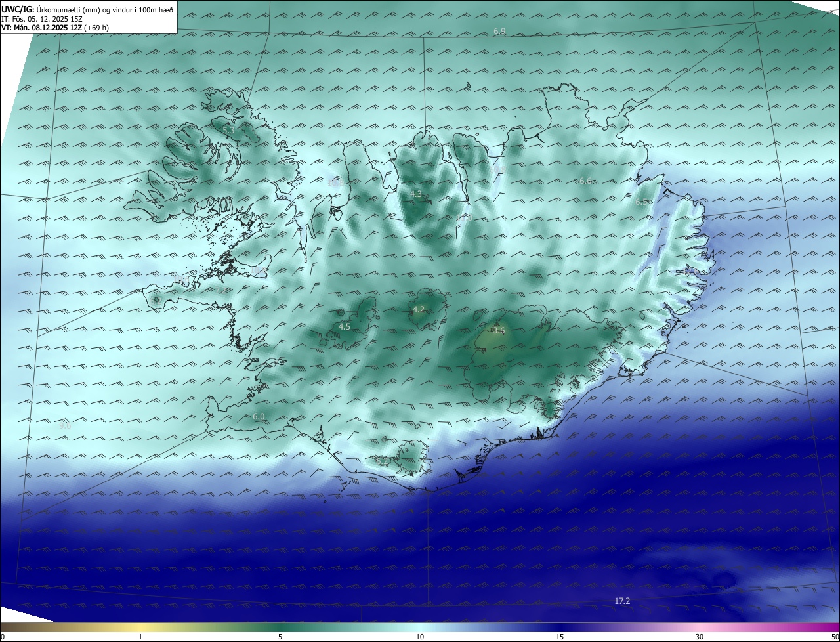Click the 50 label on the color scale
The height and width of the screenshot is (642, 840).
pos(835,637)
